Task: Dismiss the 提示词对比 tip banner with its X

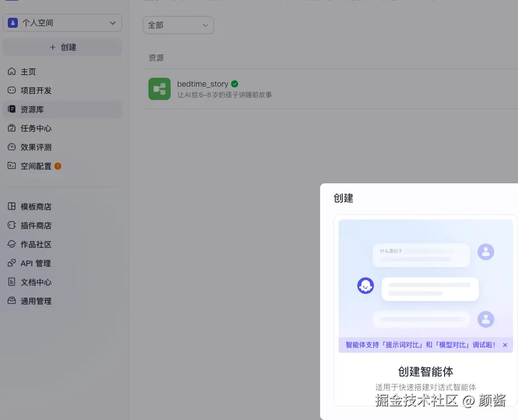Action: click(x=505, y=345)
